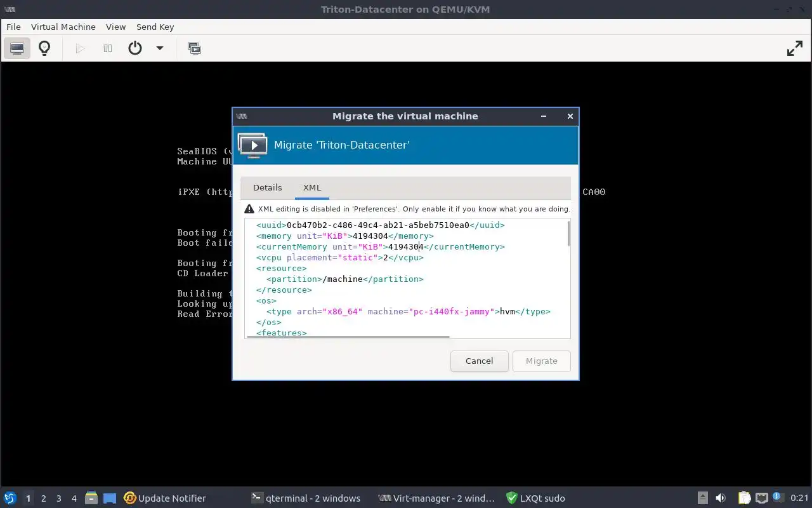Click the horizontal scrollbar of XML editor

[x=348, y=337]
